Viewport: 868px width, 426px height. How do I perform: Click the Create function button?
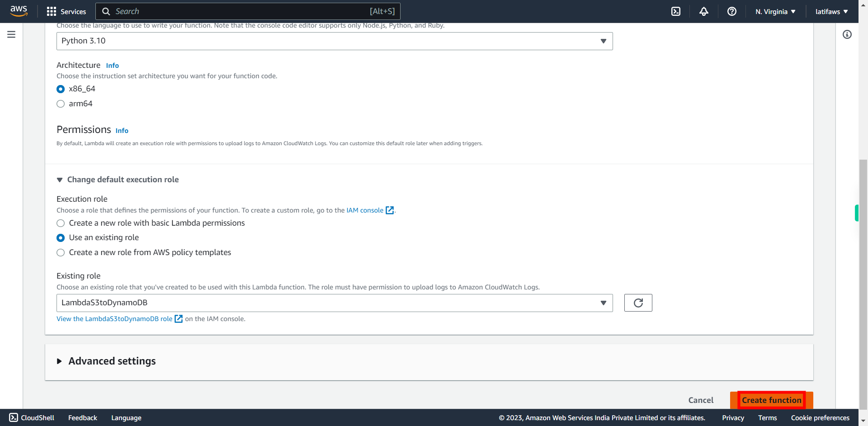772,400
